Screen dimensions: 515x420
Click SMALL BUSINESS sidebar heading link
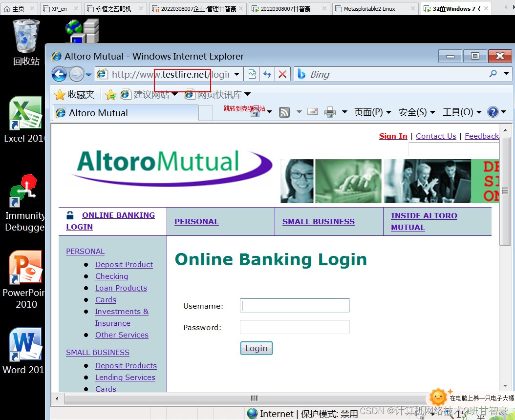click(x=98, y=352)
